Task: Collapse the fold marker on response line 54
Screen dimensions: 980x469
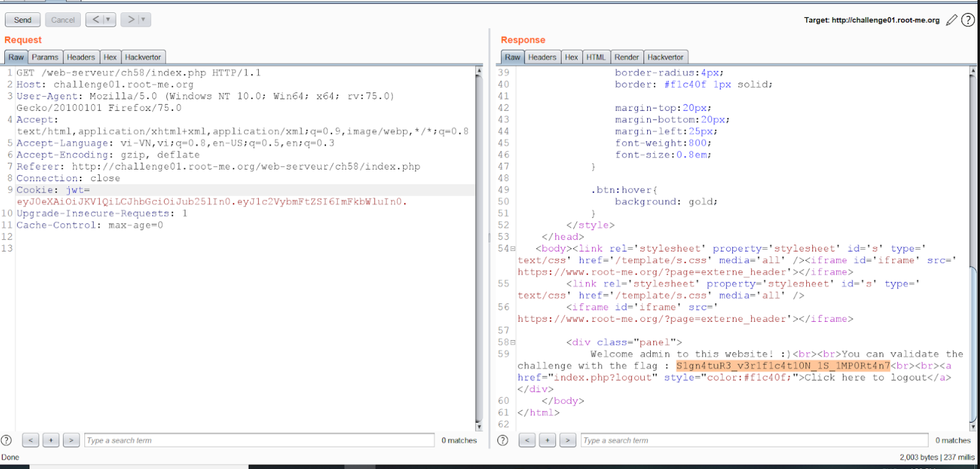Action: [513, 249]
